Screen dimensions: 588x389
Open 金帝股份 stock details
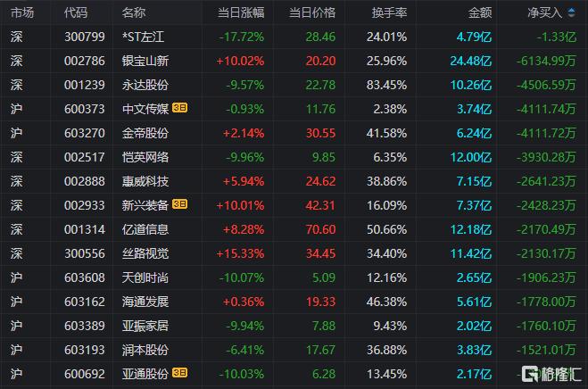pyautogui.click(x=145, y=133)
